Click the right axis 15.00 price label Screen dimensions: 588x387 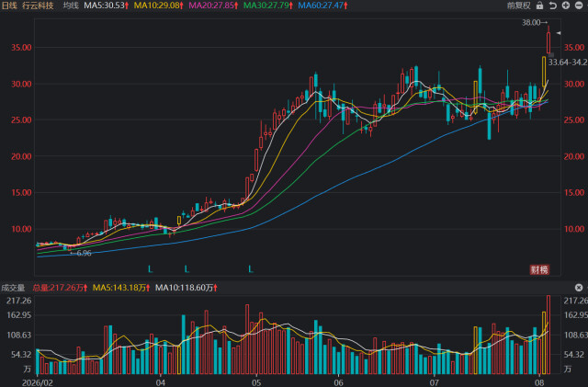tap(574, 192)
